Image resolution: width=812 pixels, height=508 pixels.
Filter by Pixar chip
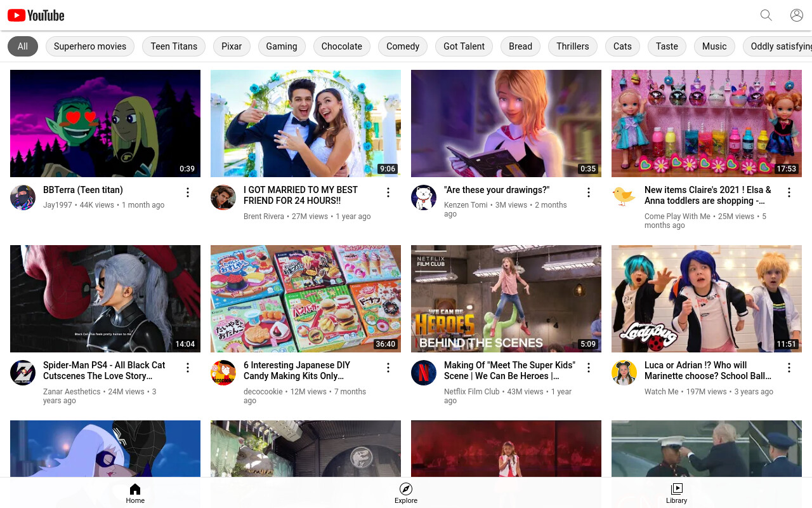pos(232,46)
